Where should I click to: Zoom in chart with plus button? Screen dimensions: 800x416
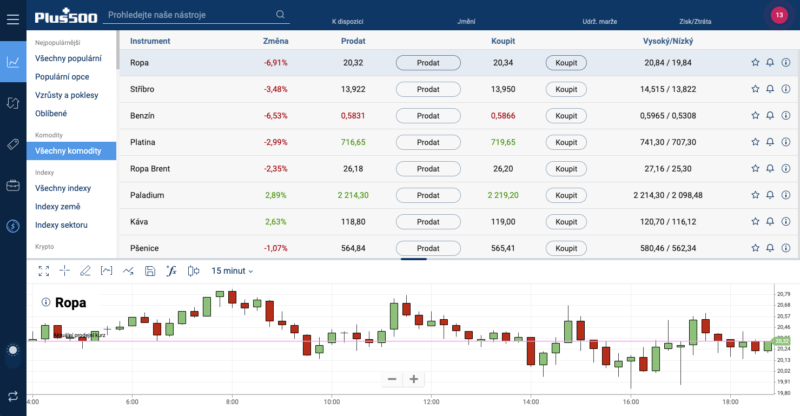click(x=414, y=379)
